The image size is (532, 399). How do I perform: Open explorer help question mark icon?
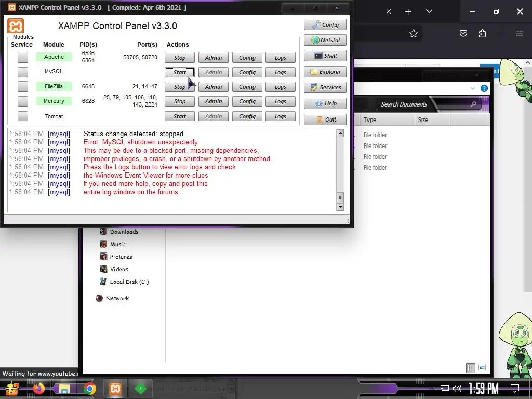(x=484, y=88)
